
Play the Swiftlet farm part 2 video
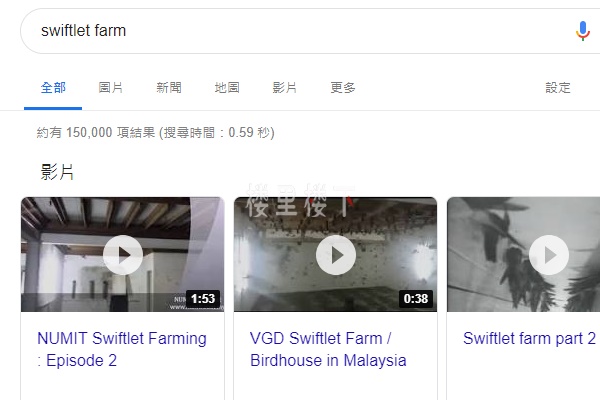pos(549,255)
